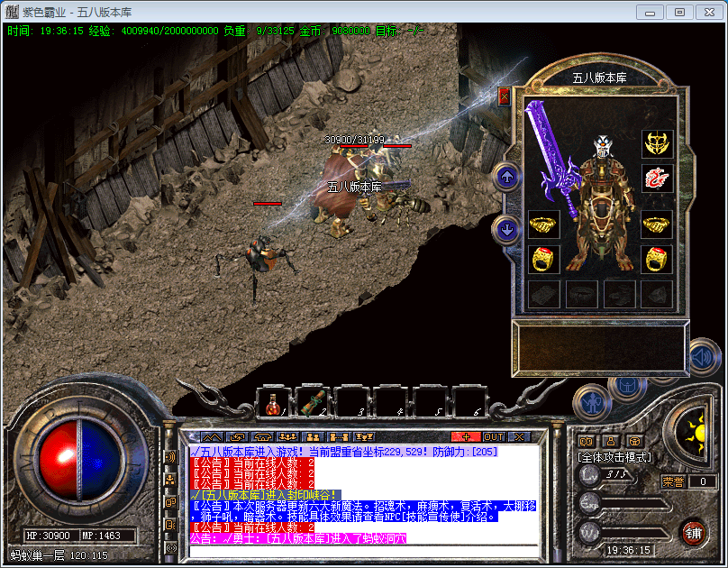Click the character armor figure in panel
This screenshot has width=728, height=568.
pos(604,205)
